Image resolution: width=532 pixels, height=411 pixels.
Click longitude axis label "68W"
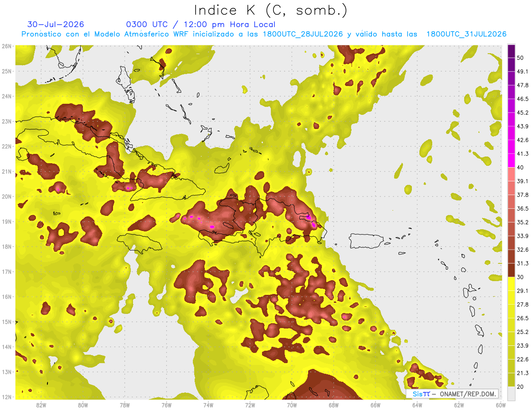point(334,405)
